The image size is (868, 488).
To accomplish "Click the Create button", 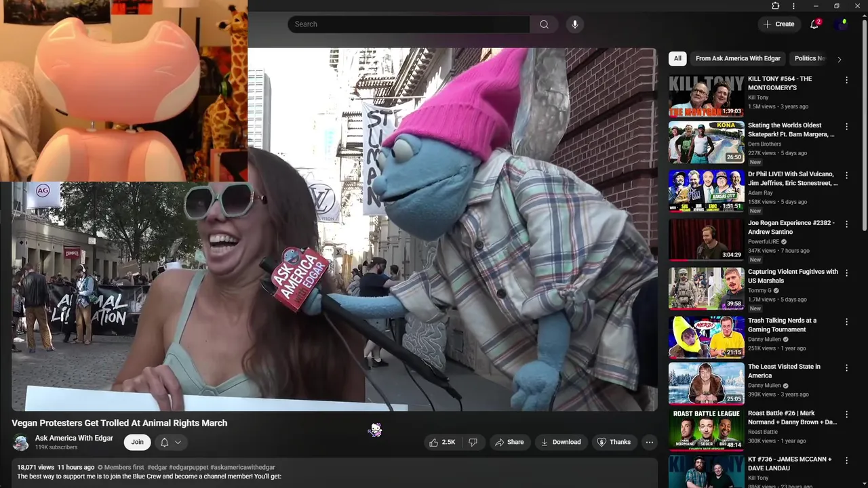I will [x=778, y=24].
